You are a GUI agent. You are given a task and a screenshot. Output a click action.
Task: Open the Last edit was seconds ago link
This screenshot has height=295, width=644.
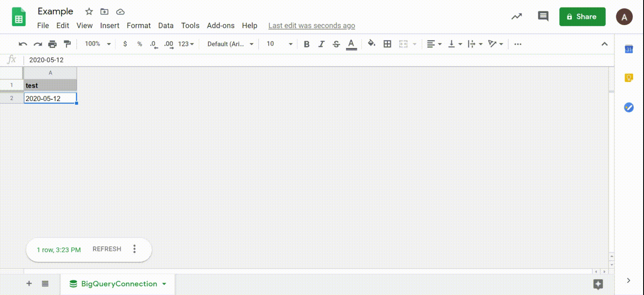[312, 26]
